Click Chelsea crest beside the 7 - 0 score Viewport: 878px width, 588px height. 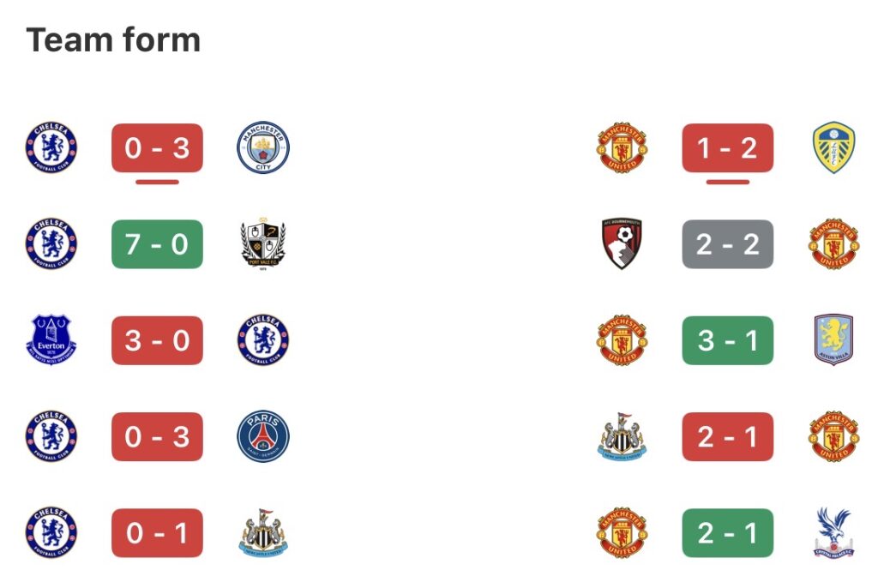pos(51,244)
